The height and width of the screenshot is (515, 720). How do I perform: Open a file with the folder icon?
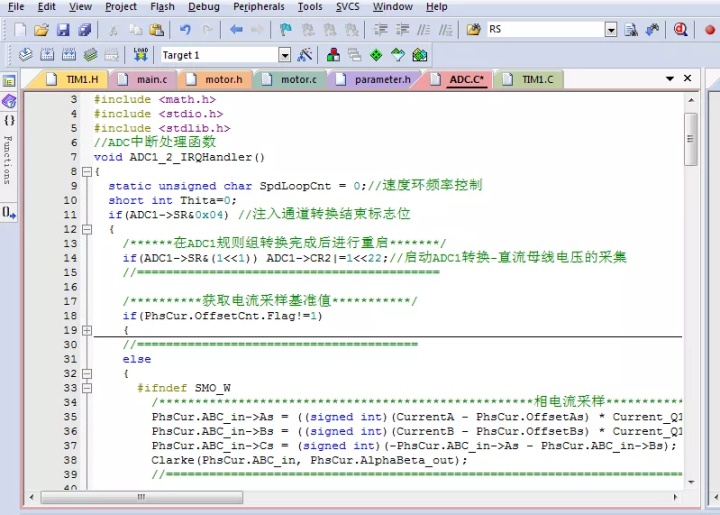click(41, 30)
